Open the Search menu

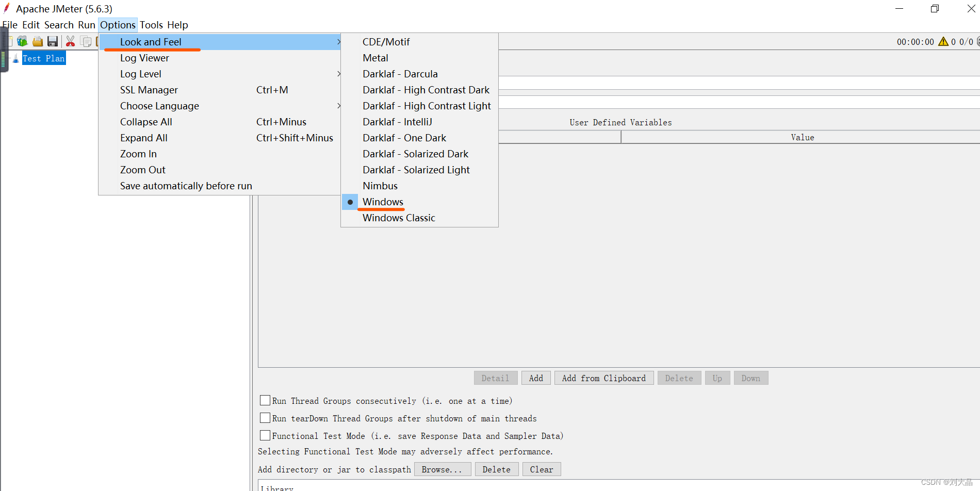[x=59, y=25]
